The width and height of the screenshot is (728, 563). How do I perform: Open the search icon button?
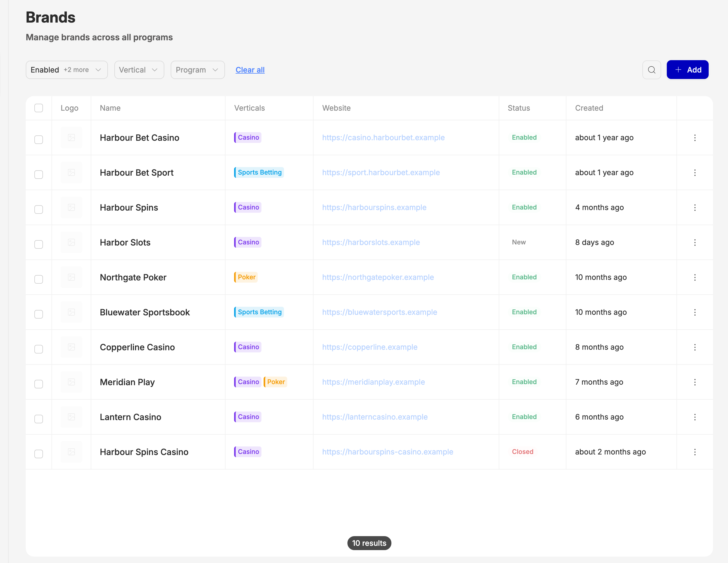coord(651,70)
